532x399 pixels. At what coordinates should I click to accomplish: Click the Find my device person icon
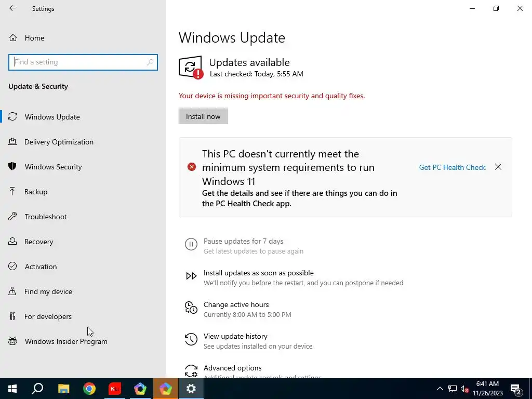pos(12,291)
